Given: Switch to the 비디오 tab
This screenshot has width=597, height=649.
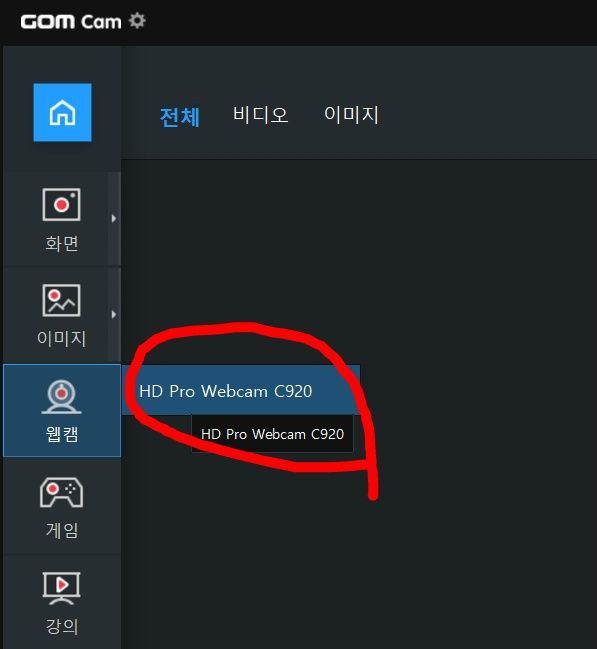Looking at the screenshot, I should [x=260, y=114].
